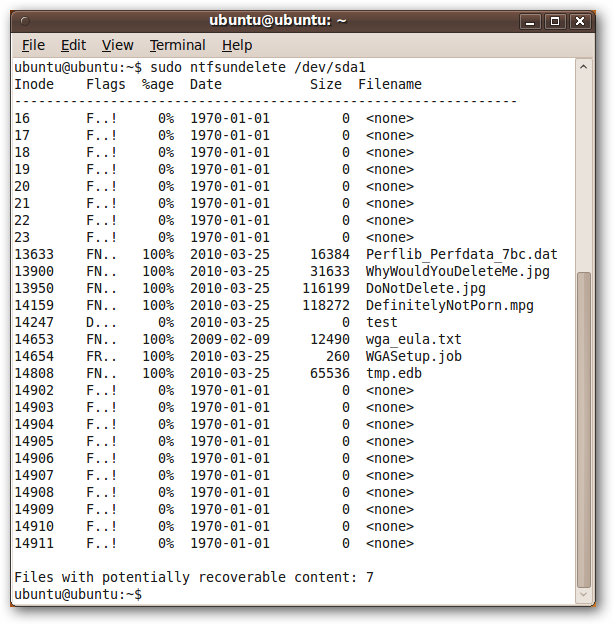The height and width of the screenshot is (625, 614).
Task: Click the bottom ubuntu@ubuntu prompt
Action: pos(78,594)
